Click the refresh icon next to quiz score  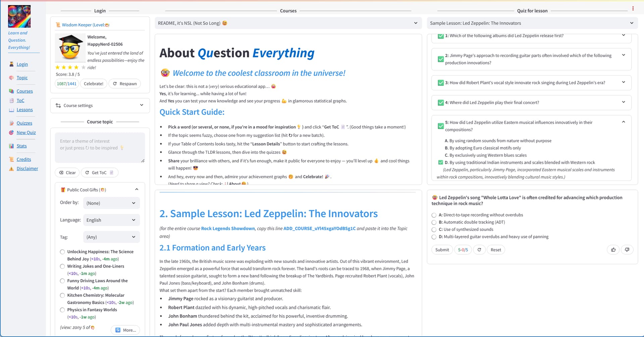tap(479, 250)
